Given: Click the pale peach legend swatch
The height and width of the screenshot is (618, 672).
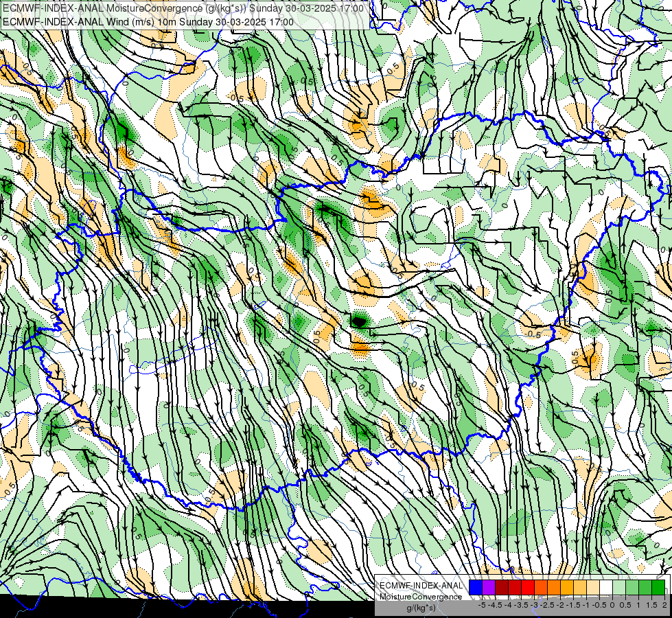Looking at the screenshot, I should [593, 588].
